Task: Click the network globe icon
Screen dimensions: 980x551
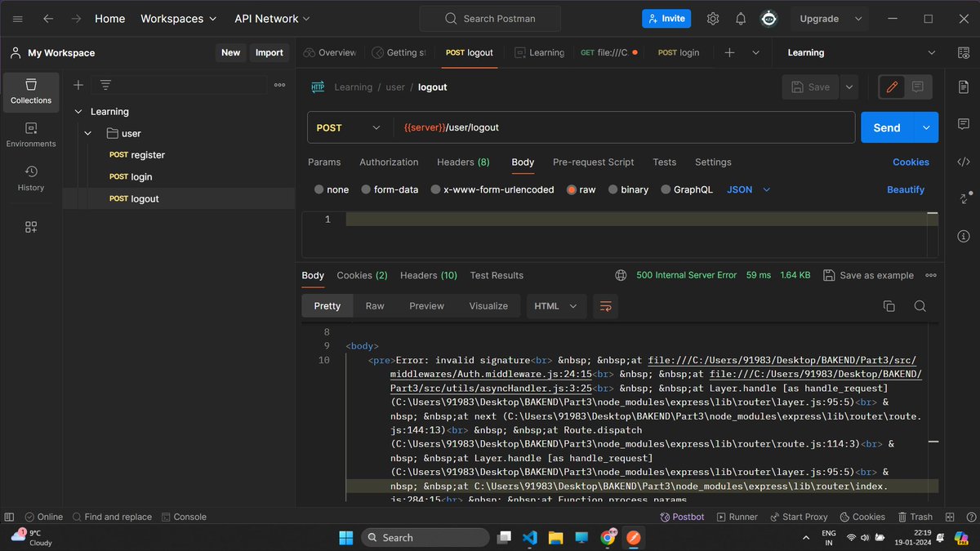Action: [x=621, y=275]
